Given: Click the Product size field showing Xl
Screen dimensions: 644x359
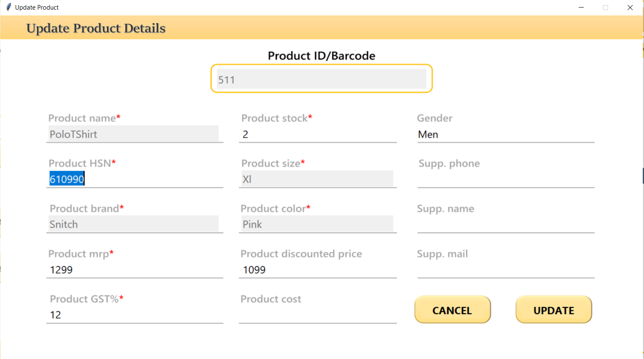Looking at the screenshot, I should [317, 179].
